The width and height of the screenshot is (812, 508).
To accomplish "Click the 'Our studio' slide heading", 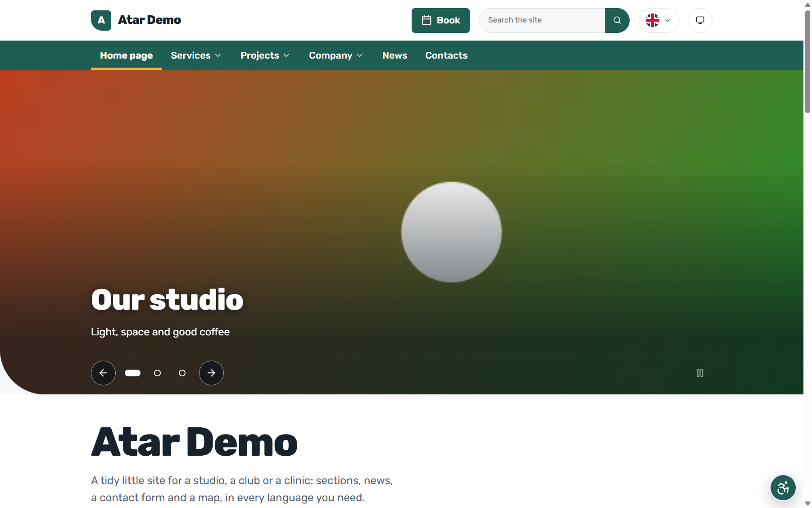I will pos(167,300).
